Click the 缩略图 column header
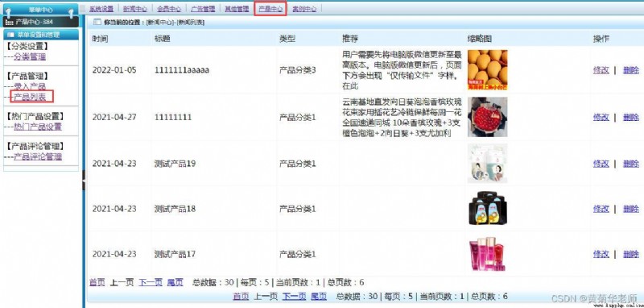Image resolution: width=644 pixels, height=308 pixels. 480,39
